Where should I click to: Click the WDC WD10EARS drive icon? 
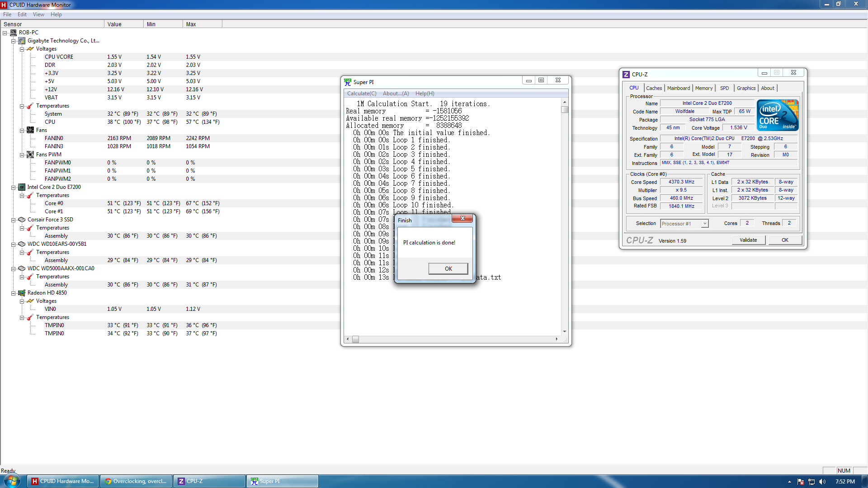22,244
